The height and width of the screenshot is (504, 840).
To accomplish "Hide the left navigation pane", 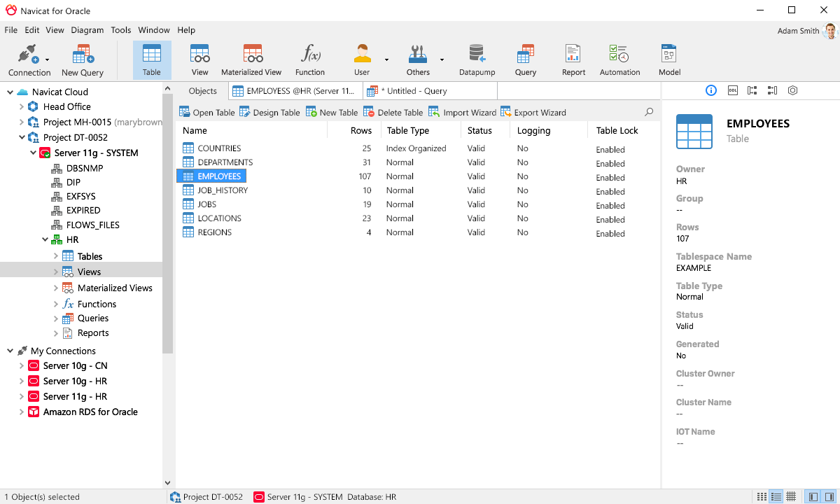I will (812, 496).
